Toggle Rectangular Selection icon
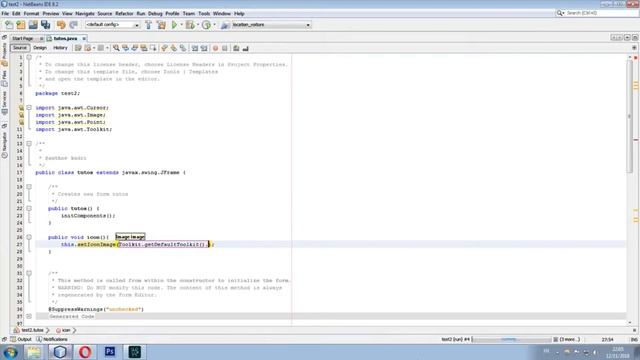Viewport: 640px width, 360px height. click(x=153, y=48)
